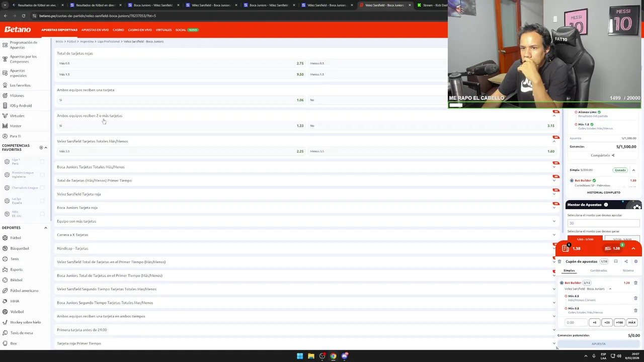Open the Béisbol sport icon
This screenshot has height=362, width=644.
5,280
